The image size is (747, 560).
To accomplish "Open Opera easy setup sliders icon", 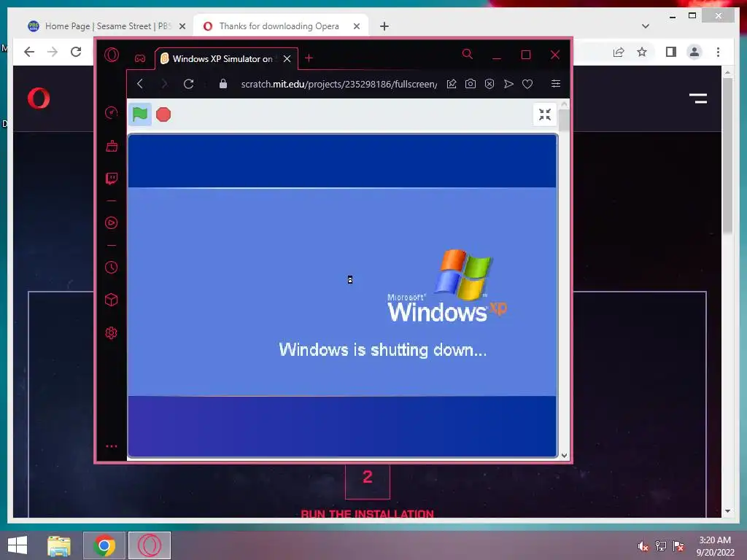I will 555,84.
